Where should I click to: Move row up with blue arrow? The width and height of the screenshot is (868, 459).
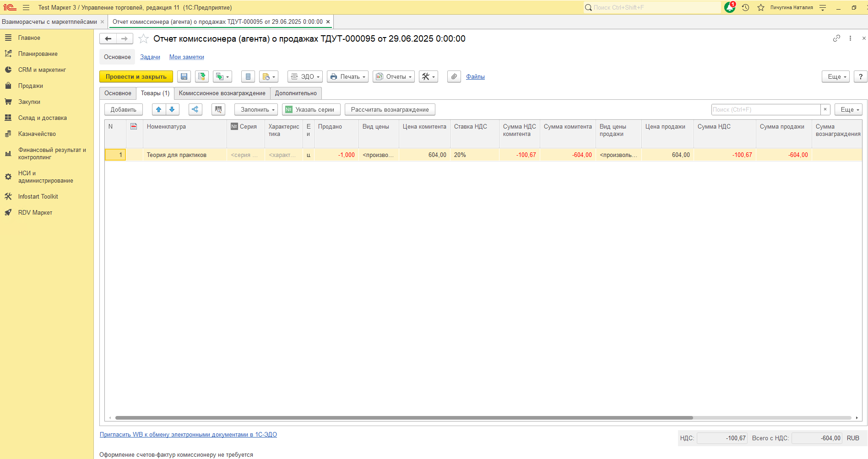(x=158, y=110)
